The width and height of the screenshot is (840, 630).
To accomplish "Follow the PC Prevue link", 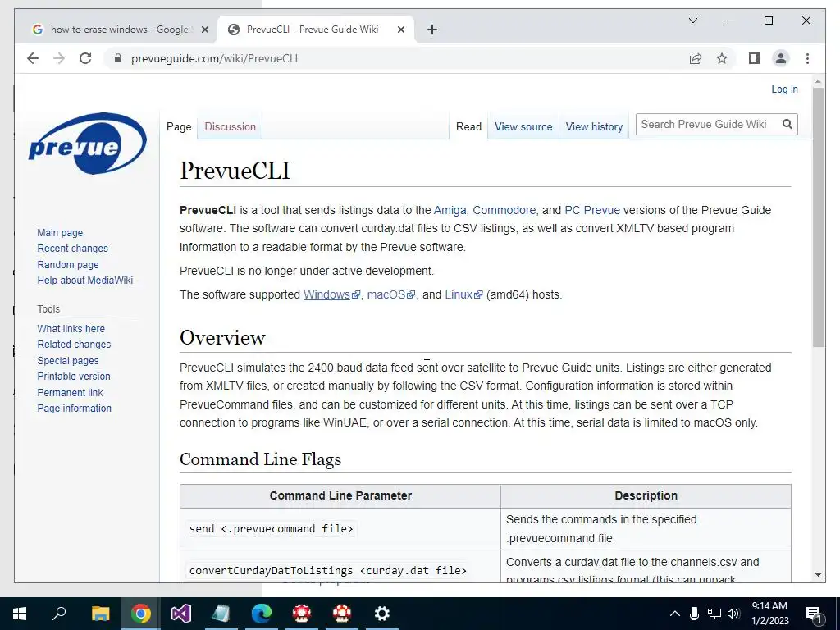I will tap(592, 210).
